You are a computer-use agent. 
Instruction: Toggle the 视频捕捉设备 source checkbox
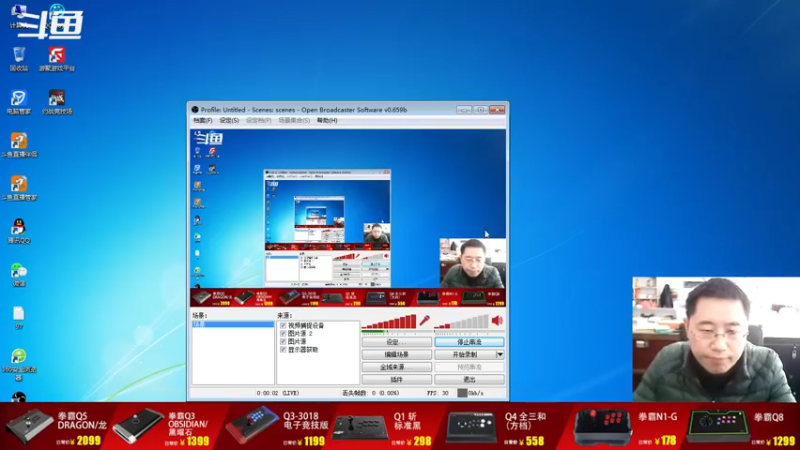coord(283,326)
